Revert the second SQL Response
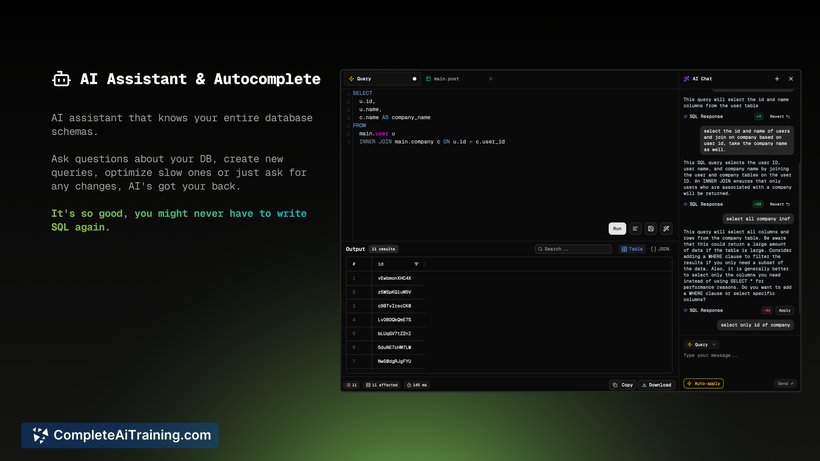The width and height of the screenshot is (820, 461). point(780,204)
